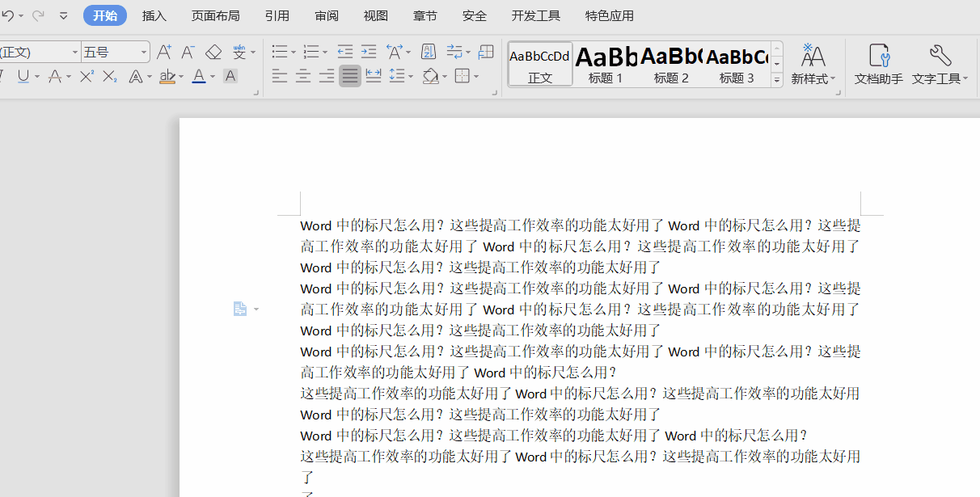
Task: Expand the line spacing options arrow
Action: [x=411, y=77]
